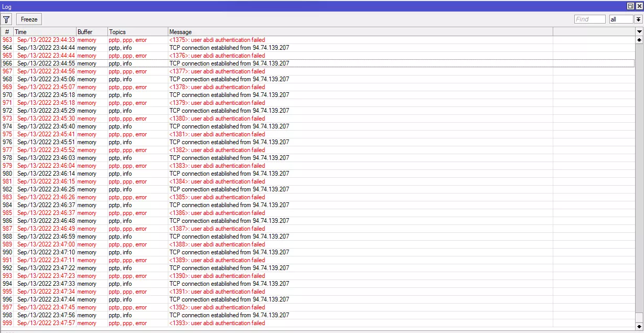
Task: Select time cell 'Sep/13/2022 23:46:03'
Action: [x=46, y=158]
